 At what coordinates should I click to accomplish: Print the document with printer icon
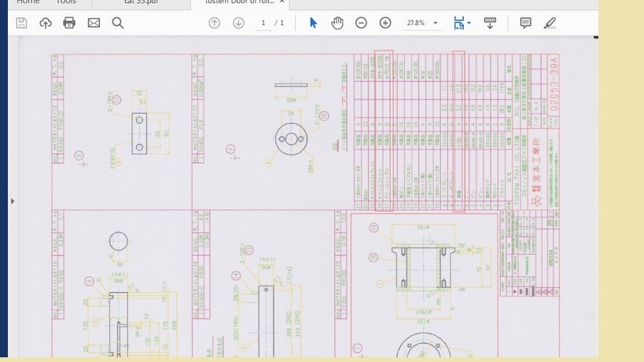(x=69, y=23)
